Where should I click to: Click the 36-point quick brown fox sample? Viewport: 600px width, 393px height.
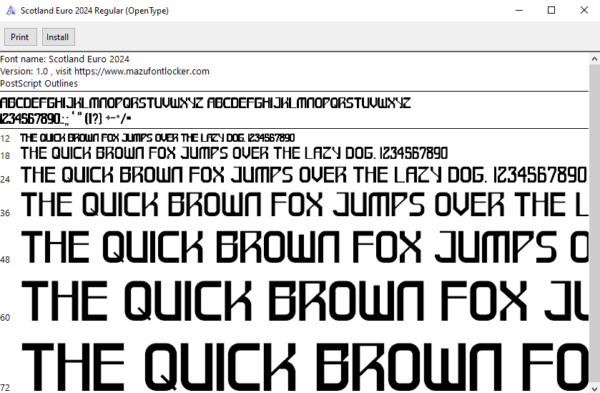305,204
